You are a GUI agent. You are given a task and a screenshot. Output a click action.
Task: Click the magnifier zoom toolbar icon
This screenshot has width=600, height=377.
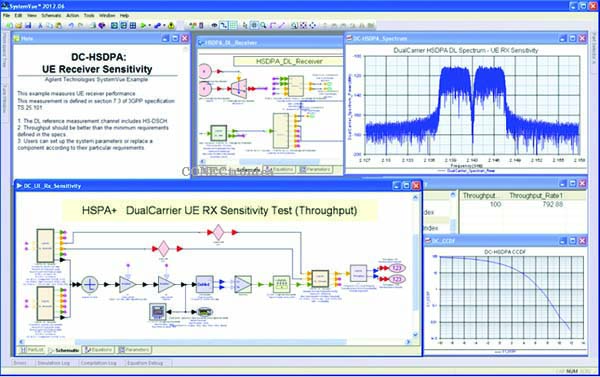coord(263,26)
